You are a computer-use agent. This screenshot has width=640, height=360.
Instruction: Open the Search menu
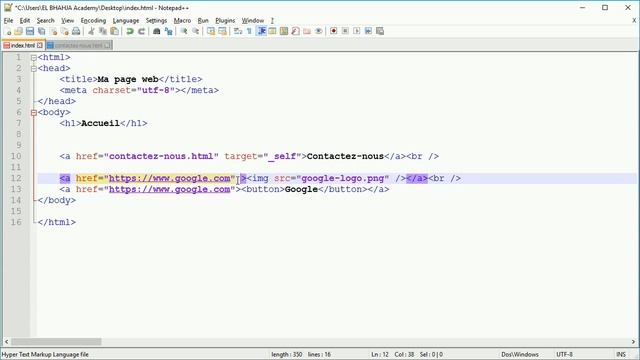45,20
